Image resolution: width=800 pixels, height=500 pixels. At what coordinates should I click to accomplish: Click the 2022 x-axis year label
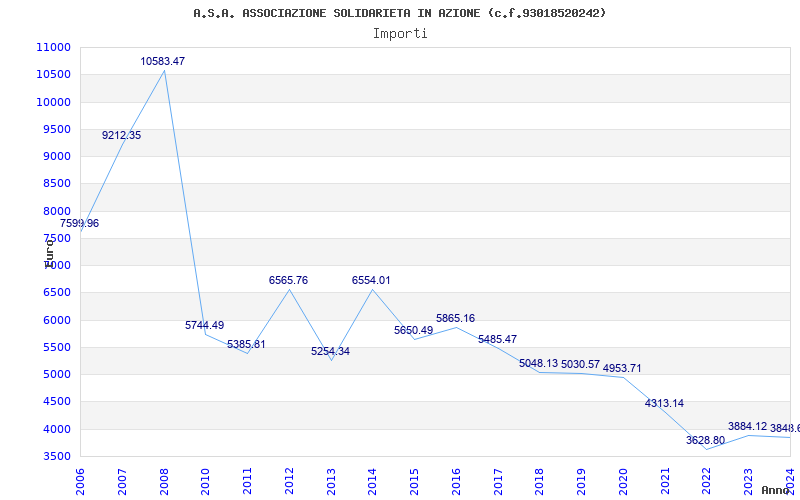coord(707,482)
